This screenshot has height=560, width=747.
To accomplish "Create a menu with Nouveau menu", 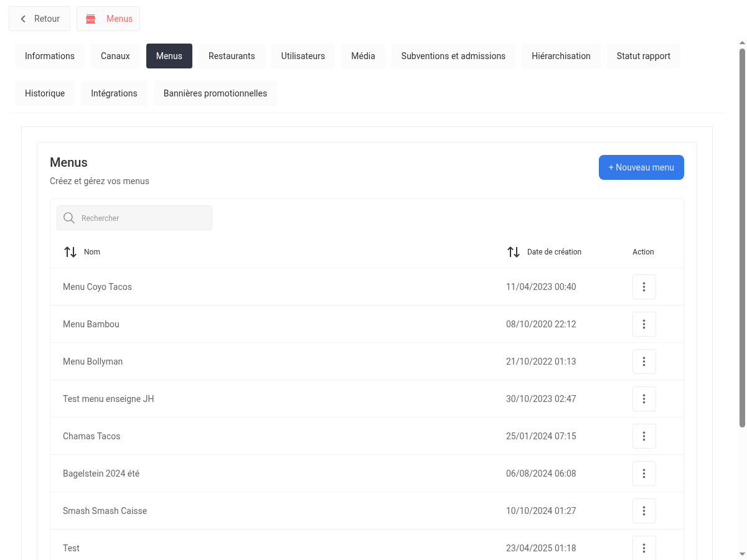I will (641, 167).
